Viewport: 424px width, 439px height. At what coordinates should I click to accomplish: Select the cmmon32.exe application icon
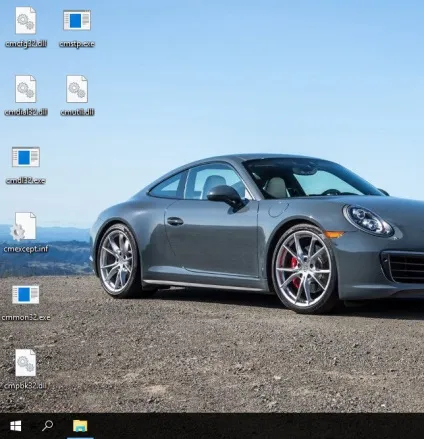(26, 294)
